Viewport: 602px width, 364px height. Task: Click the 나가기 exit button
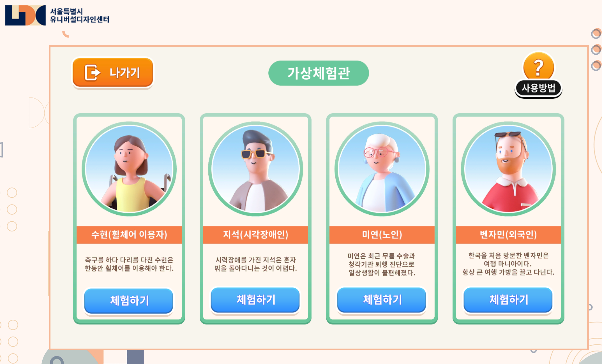[113, 73]
